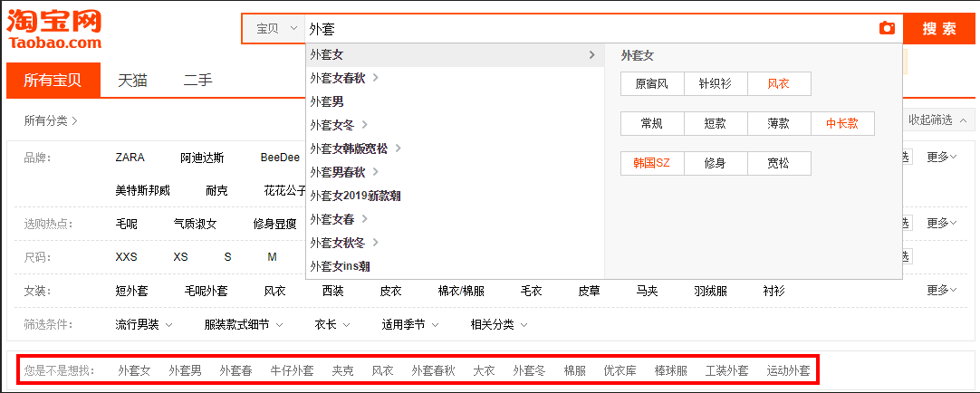Filter by brand 耐克
The height and width of the screenshot is (393, 980).
coord(216,190)
